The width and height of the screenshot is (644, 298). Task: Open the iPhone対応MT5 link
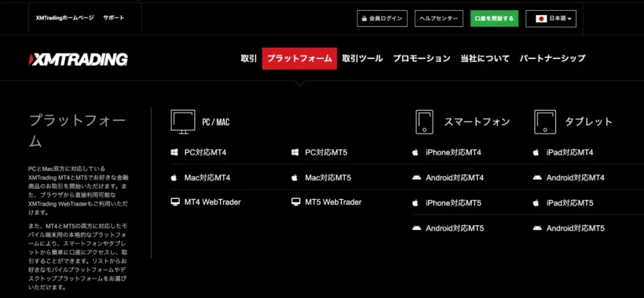tap(453, 203)
